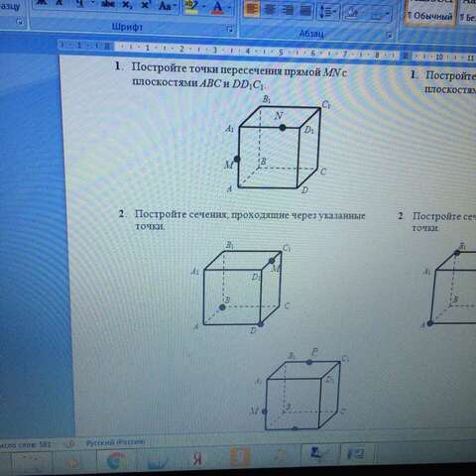This screenshot has height=476, width=476.
Task: Align text to the left
Action: (x=251, y=9)
